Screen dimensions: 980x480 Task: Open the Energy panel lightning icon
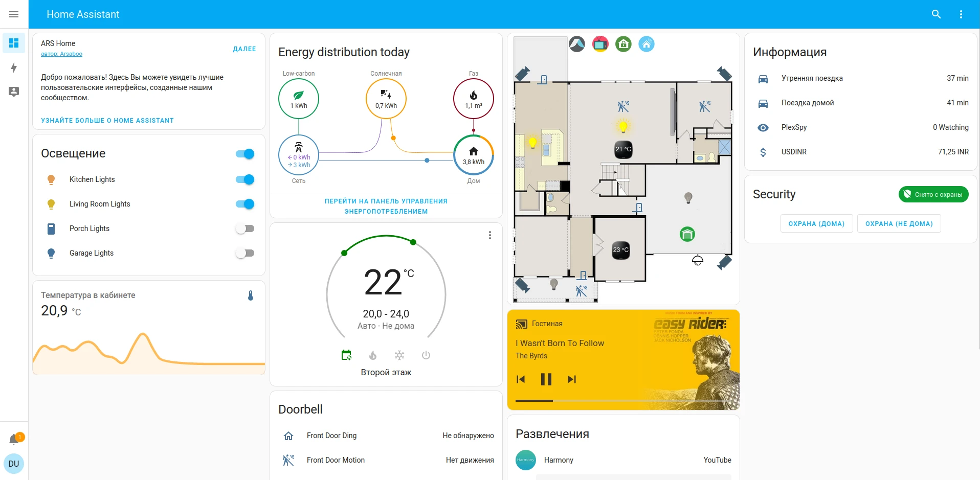[x=14, y=67]
